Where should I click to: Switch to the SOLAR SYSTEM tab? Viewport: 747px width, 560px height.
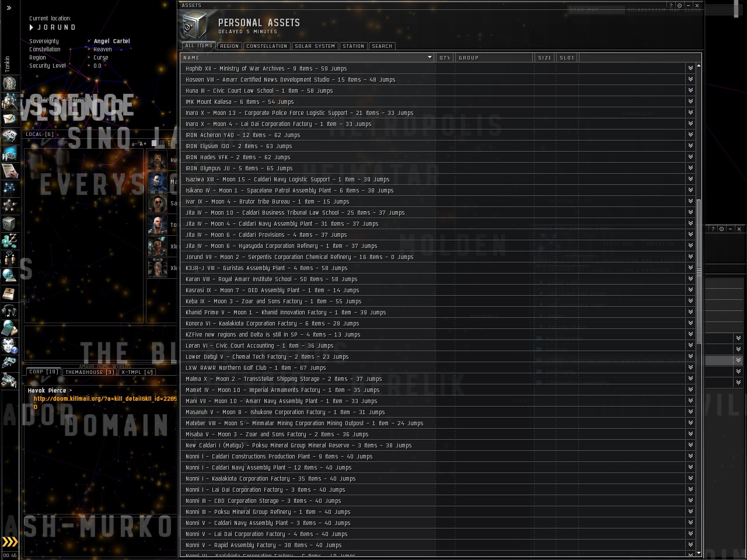[x=315, y=46]
